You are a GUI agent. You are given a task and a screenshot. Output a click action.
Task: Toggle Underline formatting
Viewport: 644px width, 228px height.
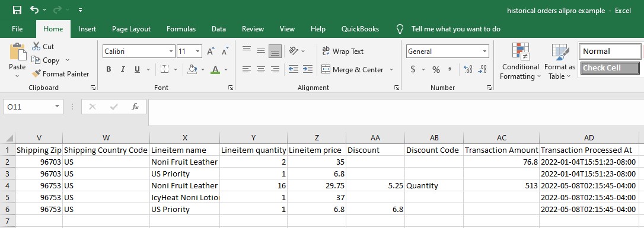click(x=137, y=69)
